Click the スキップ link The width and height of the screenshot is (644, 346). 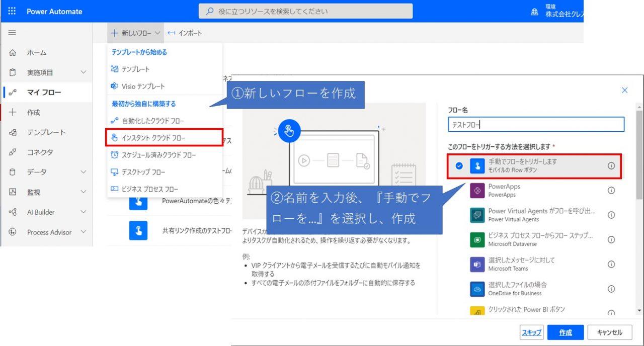coord(531,332)
